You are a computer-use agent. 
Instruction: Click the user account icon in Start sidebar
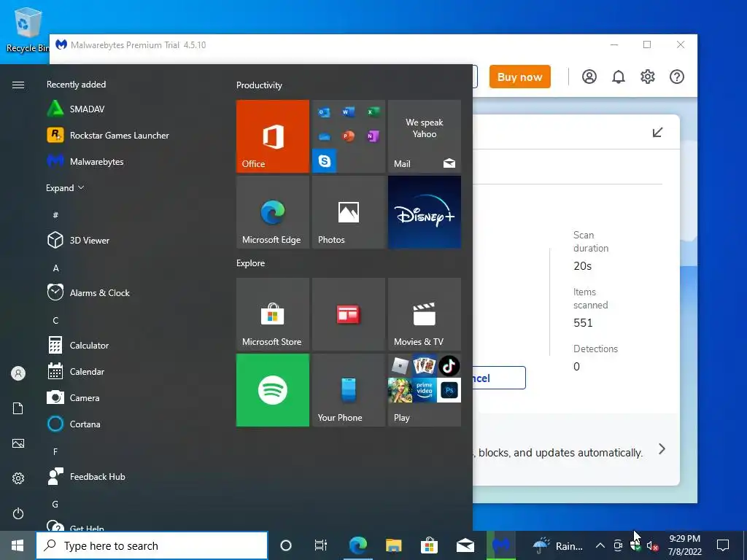coord(18,373)
